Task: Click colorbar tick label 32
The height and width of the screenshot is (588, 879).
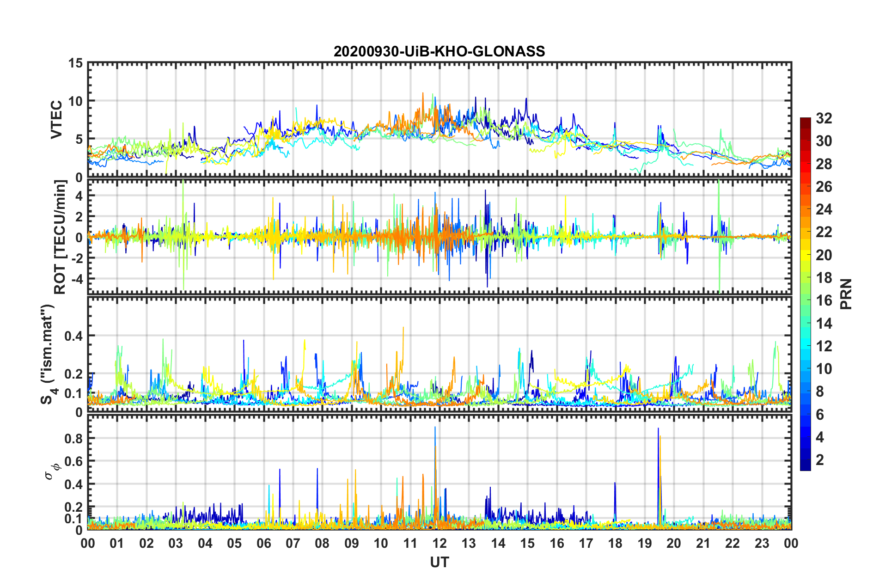Action: coord(824,118)
